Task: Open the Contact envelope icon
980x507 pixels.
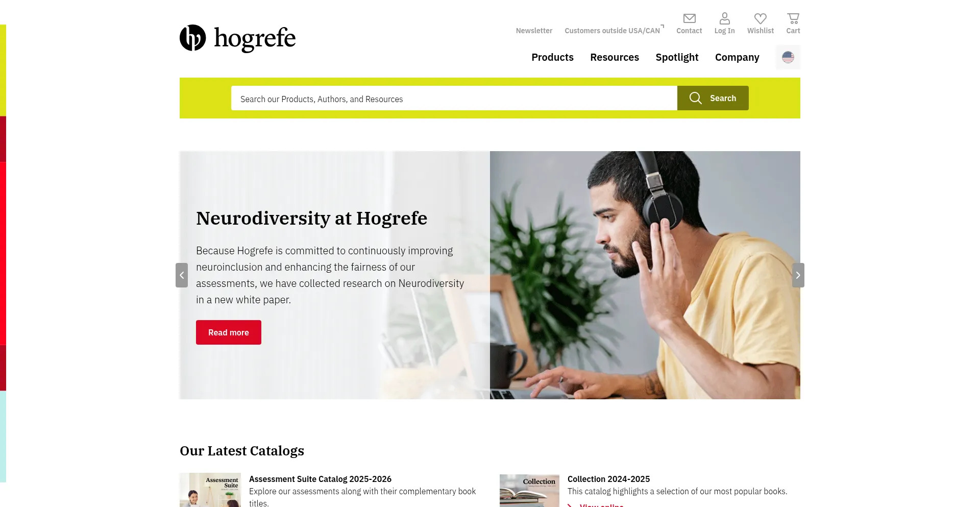Action: click(x=689, y=19)
